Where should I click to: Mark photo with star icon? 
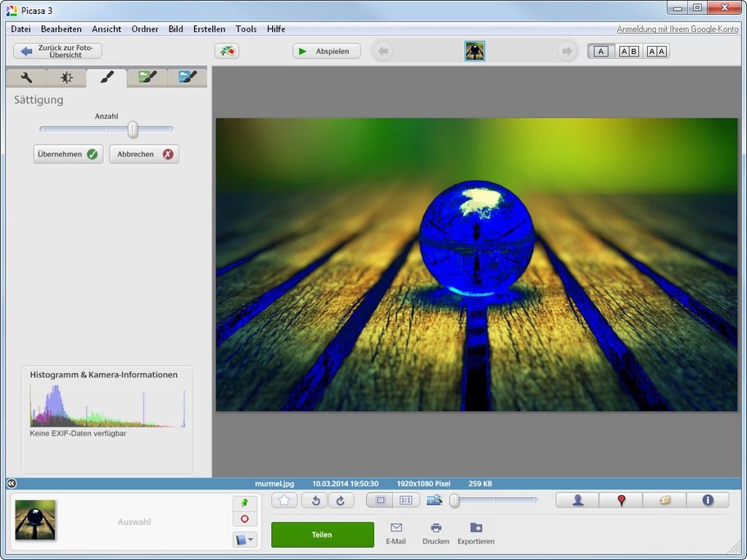(x=284, y=500)
